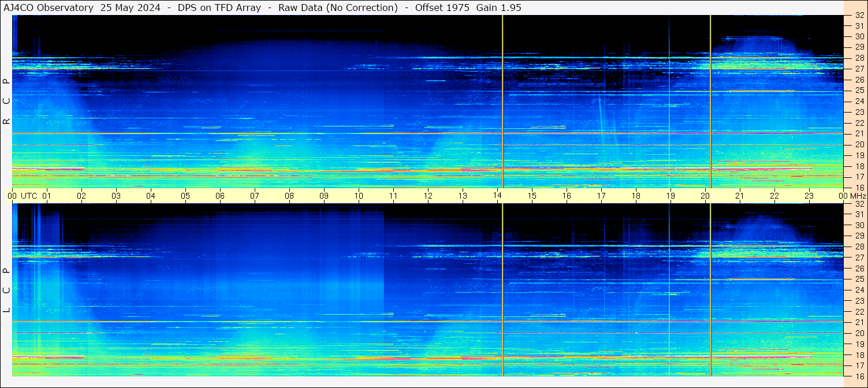Select the 11 hour tick on time axis
The image size is (868, 388).
point(393,196)
